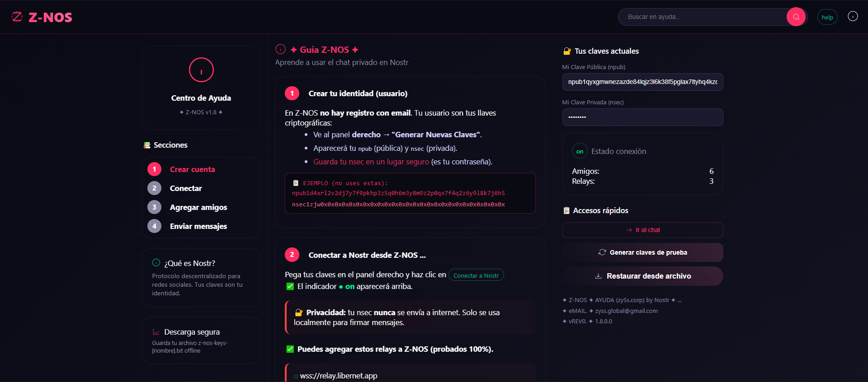Screen dimensions: 868x382
Task: Click the Centro de Ayuda circle icon
Action: click(x=201, y=70)
